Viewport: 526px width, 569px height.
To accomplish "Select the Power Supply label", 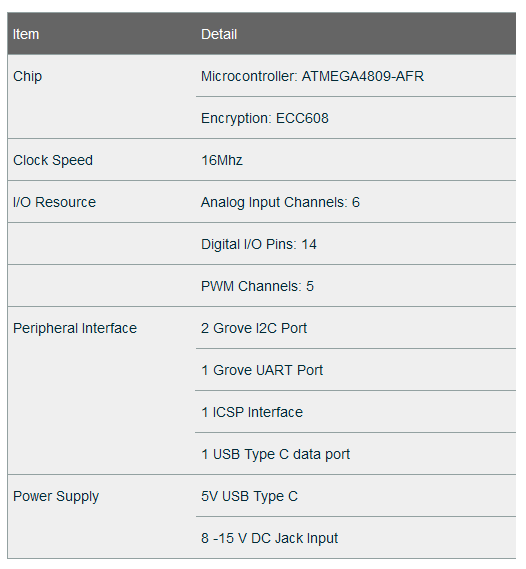I will point(56,496).
